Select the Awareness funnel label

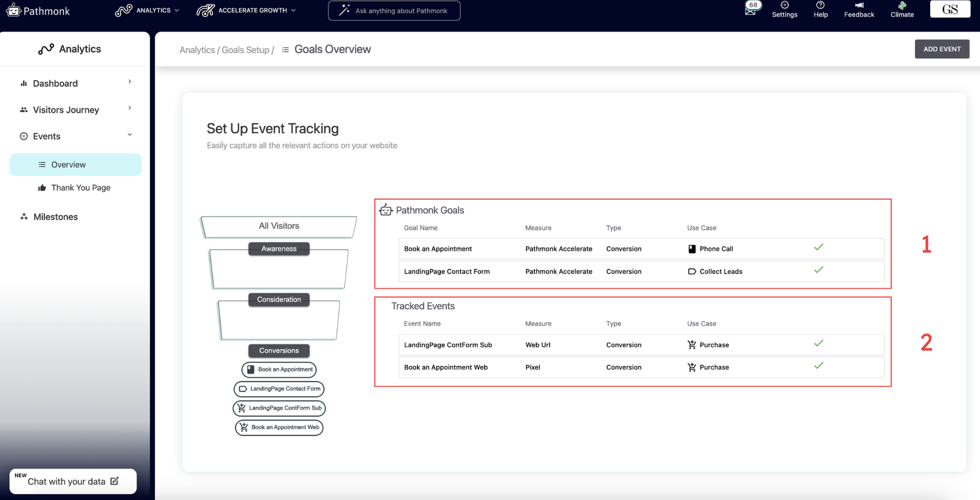[x=279, y=248]
